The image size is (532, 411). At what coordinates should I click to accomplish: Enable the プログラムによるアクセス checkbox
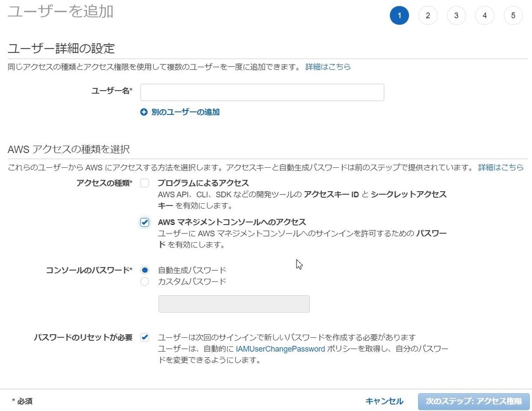coord(145,183)
